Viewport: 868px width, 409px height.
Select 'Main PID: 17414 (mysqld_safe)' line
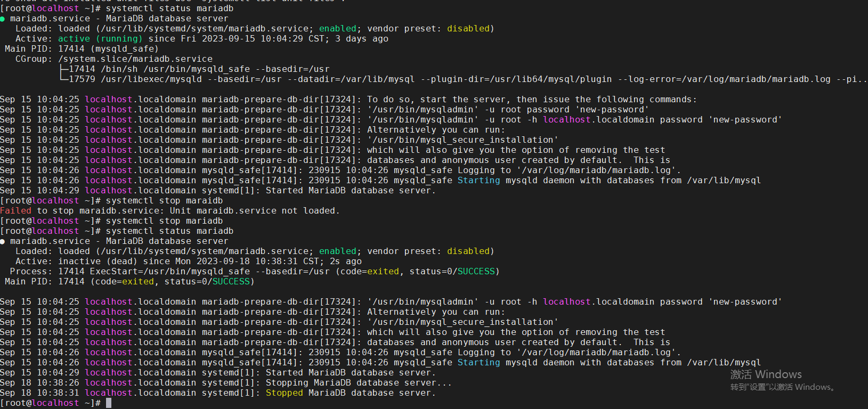(x=82, y=49)
